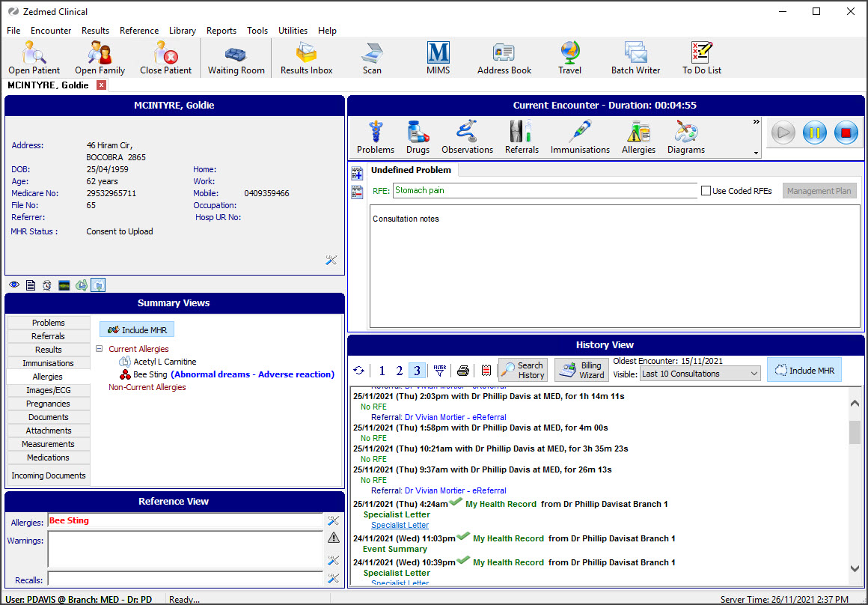The width and height of the screenshot is (868, 605).
Task: Toggle the Include MHR button in Summary Views
Action: point(136,329)
